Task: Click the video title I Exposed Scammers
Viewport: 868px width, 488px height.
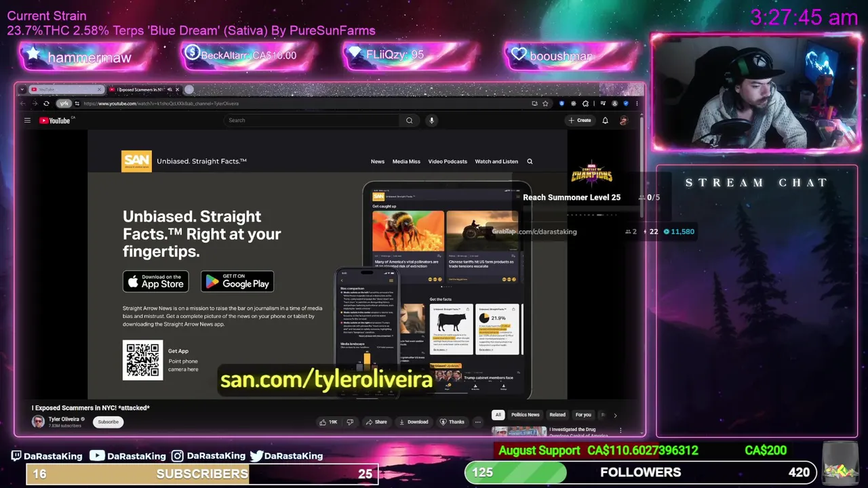Action: (x=91, y=408)
